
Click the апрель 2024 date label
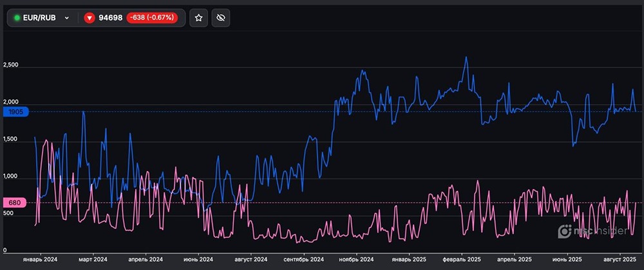pyautogui.click(x=146, y=260)
